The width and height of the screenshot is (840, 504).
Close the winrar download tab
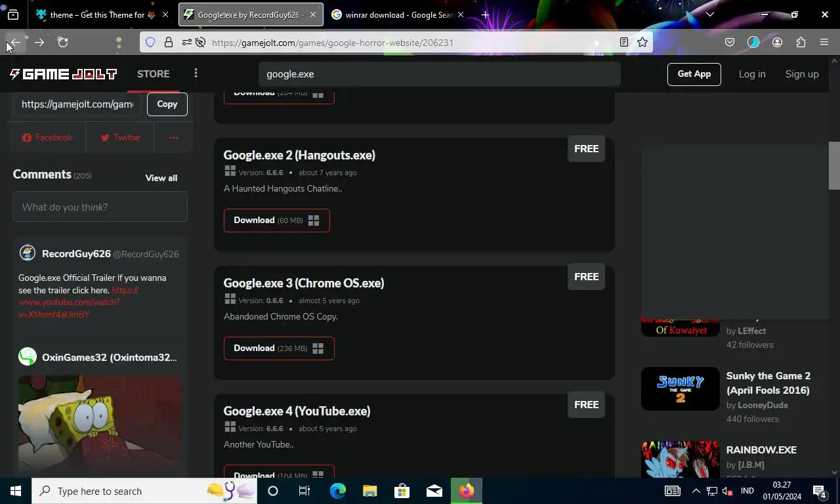(460, 14)
